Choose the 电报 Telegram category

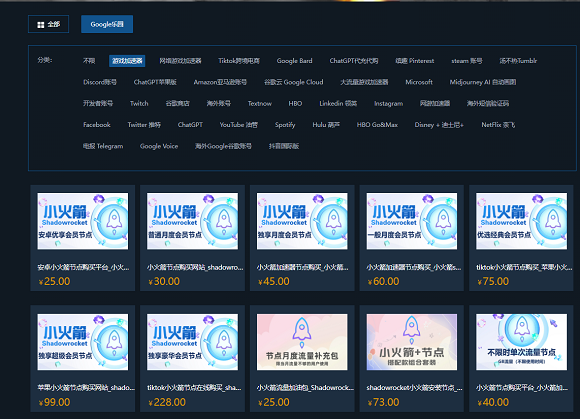[x=103, y=146]
